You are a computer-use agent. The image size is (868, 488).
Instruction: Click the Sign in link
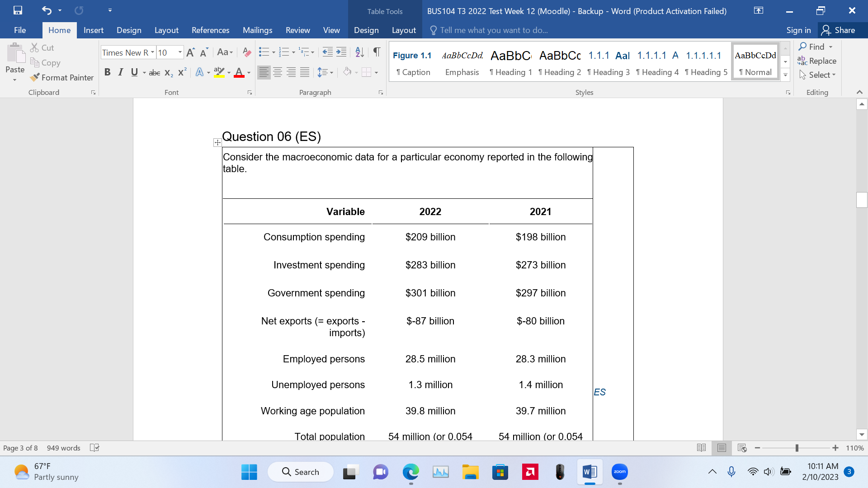pos(798,30)
